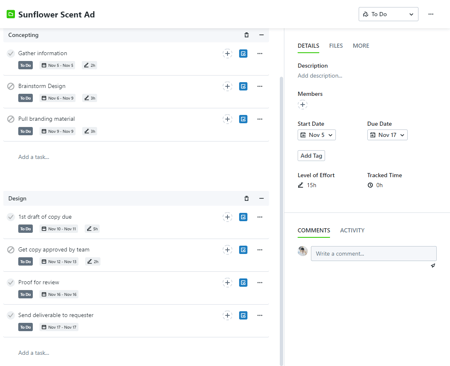Add assignee to Send deliverable to requester
Viewport: 450px width, 366px height.
pos(227,315)
